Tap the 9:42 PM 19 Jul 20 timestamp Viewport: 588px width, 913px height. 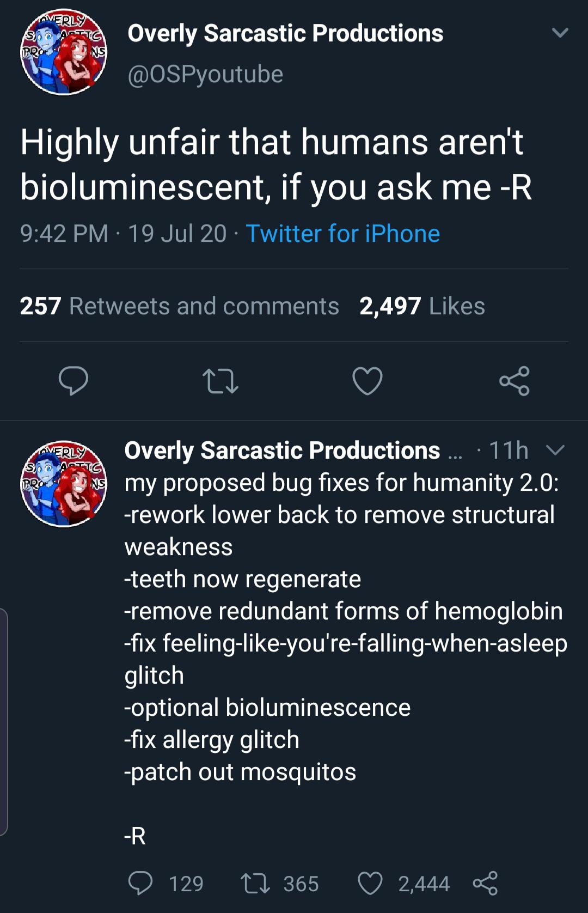pos(123,234)
